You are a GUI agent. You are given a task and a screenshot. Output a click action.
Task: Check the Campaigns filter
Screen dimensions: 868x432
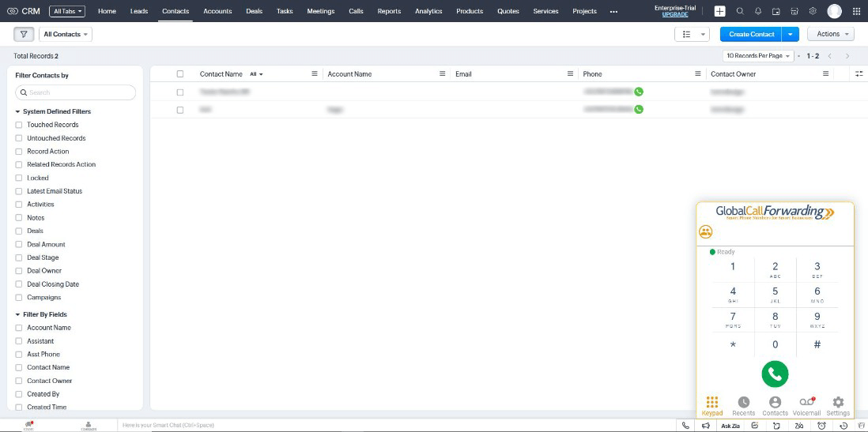click(x=19, y=298)
